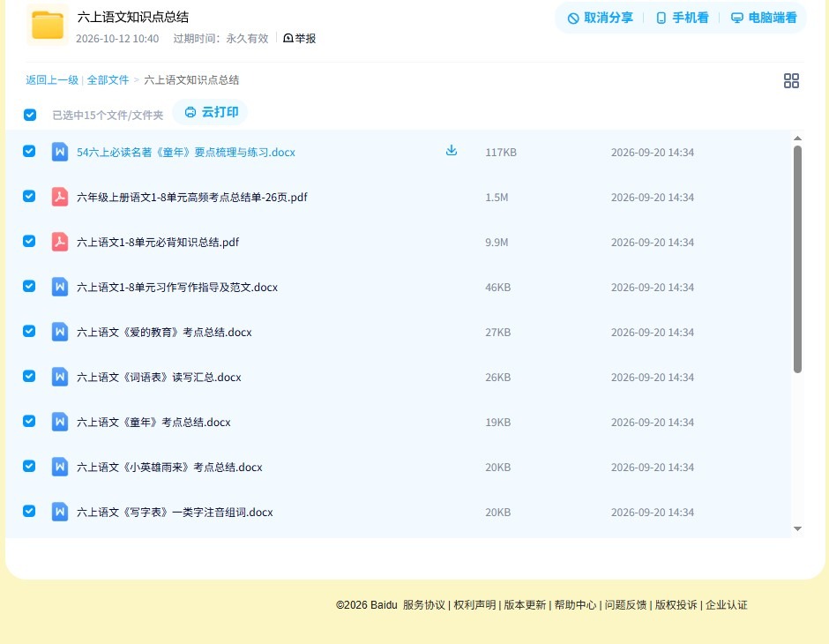Click the 云打印 button
This screenshot has width=829, height=644.
point(211,112)
